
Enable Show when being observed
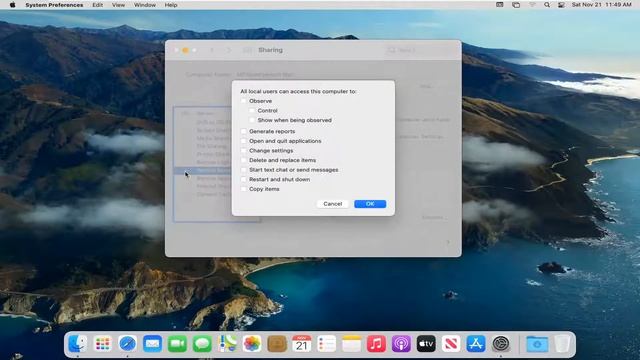point(252,120)
